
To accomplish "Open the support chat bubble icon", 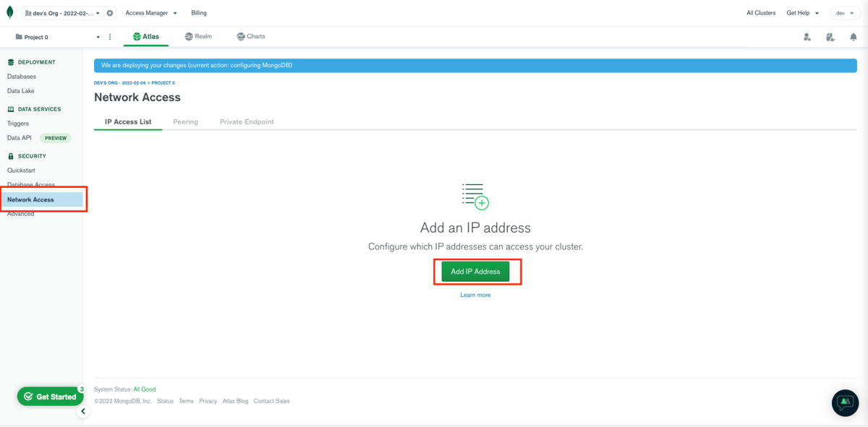I will tap(845, 402).
